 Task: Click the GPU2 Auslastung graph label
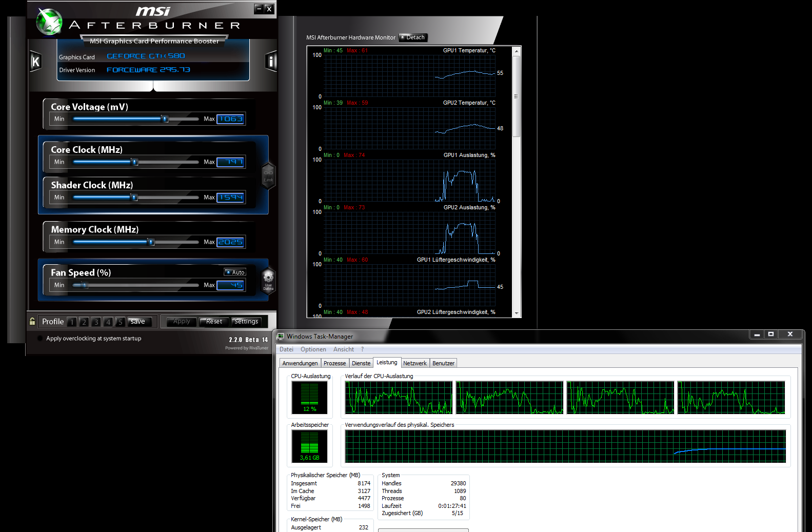coord(469,208)
